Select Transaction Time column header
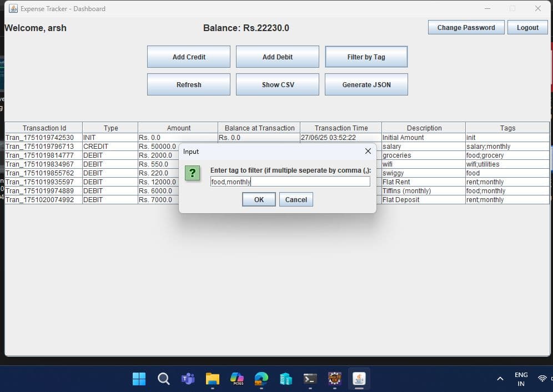 click(x=341, y=128)
